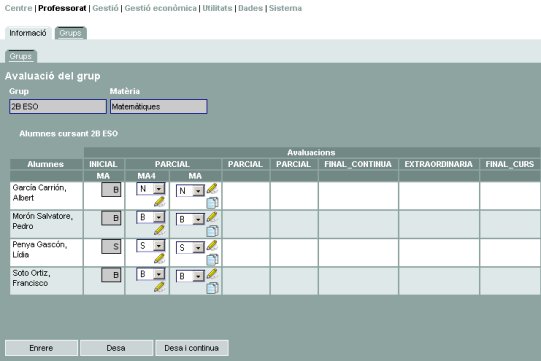Click the FINAL_CONTINUA column header
This screenshot has width=541, height=361.
click(358, 164)
